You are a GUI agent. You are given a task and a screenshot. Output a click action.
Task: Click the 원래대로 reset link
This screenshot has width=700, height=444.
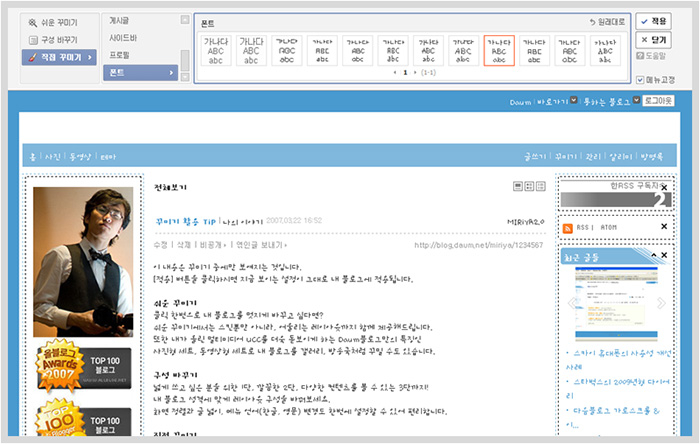pos(607,22)
